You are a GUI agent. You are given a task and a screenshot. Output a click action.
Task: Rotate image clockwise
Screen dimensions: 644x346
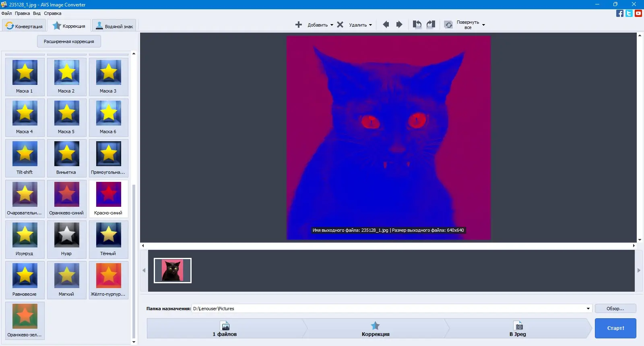431,25
